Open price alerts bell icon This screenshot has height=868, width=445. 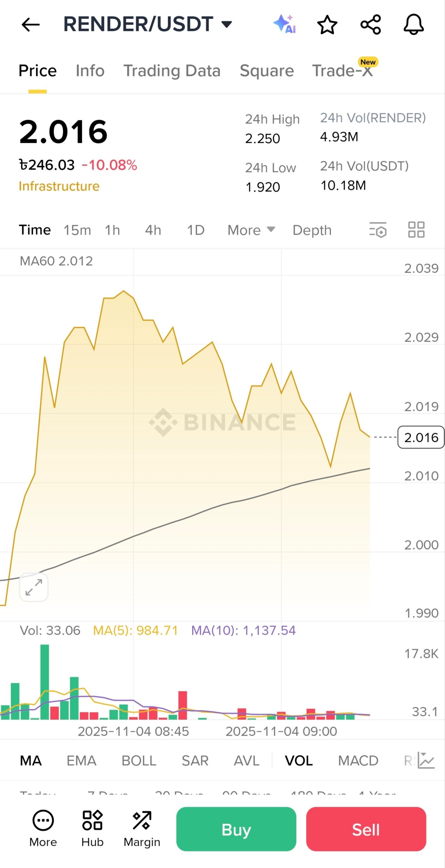413,25
